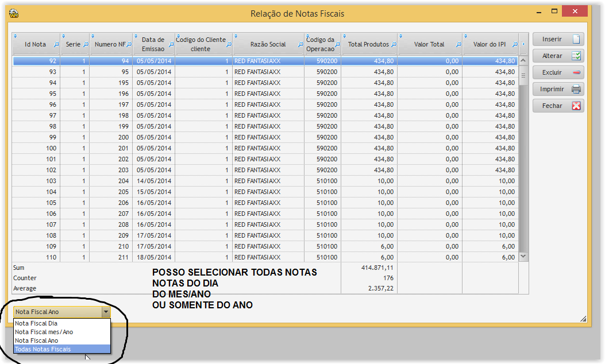Click date cell 15/05/2014
The width and height of the screenshot is (605, 364).
(x=153, y=192)
